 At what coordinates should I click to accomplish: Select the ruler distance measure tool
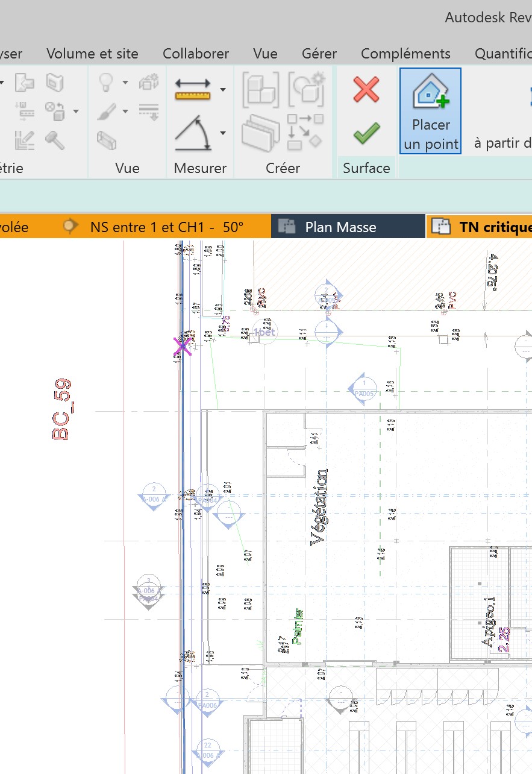(193, 89)
